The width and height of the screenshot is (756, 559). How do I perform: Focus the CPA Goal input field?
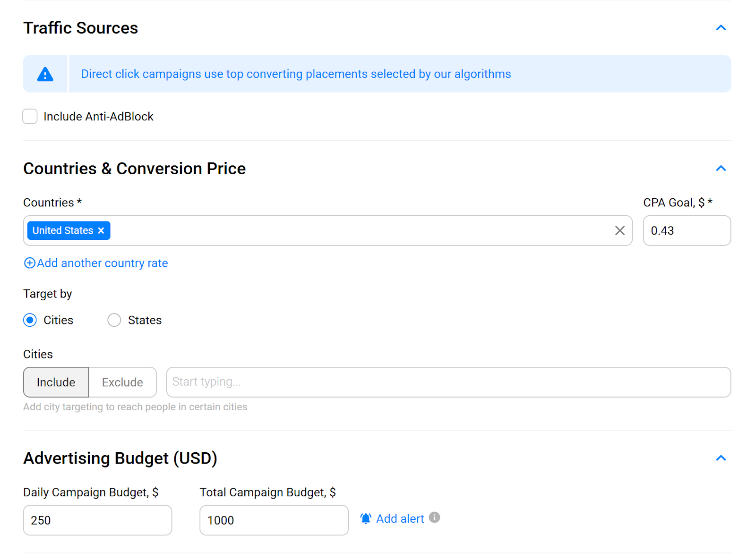tap(687, 230)
